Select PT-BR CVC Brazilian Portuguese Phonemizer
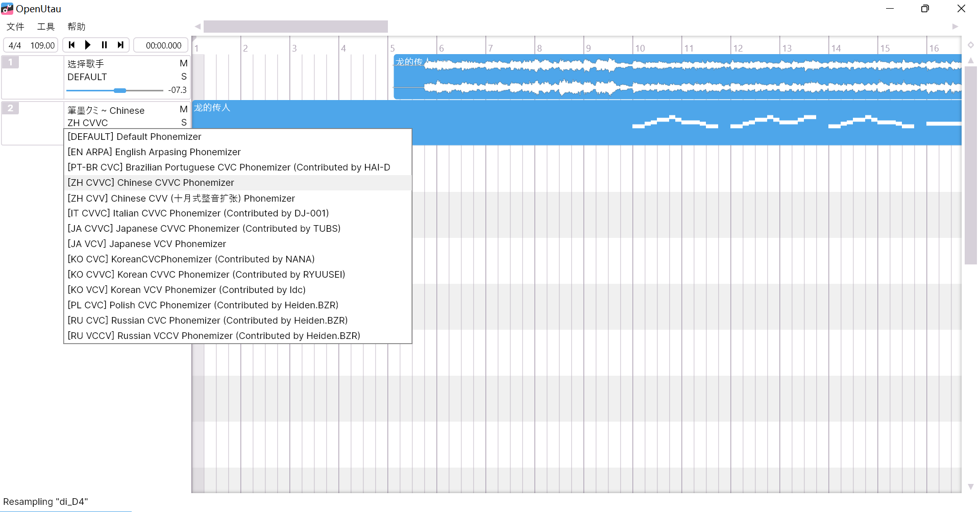Viewport: 980px width, 512px height. [238, 167]
